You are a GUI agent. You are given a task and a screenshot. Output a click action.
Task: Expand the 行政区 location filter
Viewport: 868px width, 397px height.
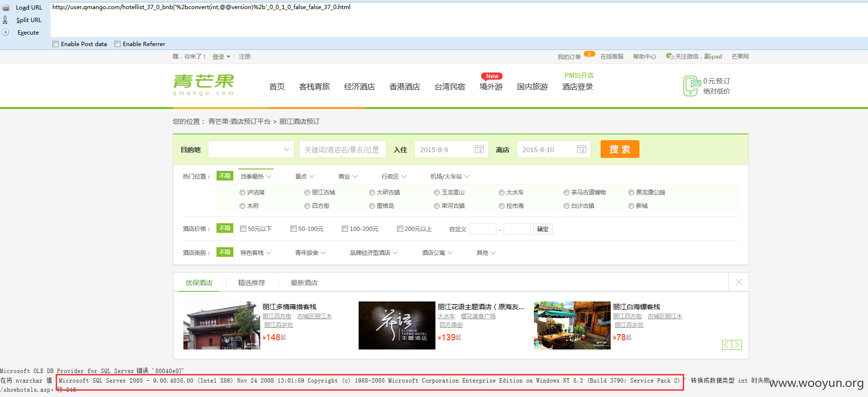394,177
